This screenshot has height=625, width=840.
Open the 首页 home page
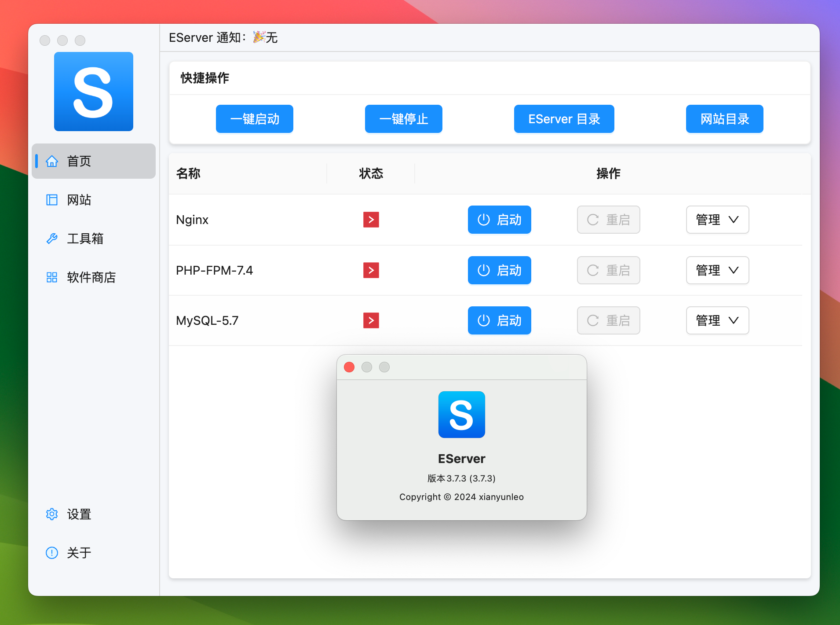[x=94, y=161]
